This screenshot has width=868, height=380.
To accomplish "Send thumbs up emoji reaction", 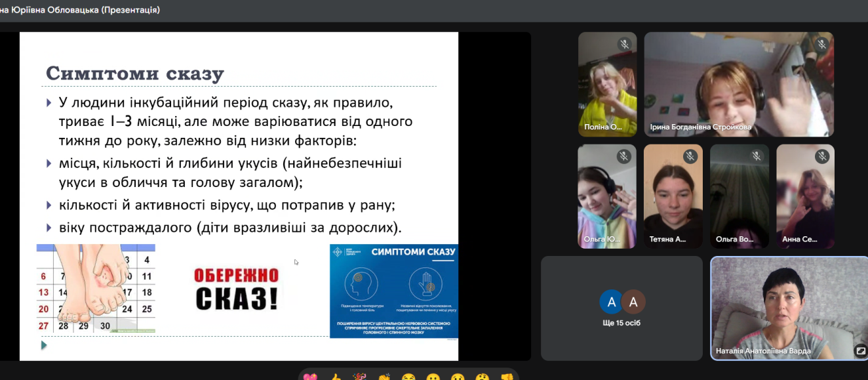I will click(335, 377).
